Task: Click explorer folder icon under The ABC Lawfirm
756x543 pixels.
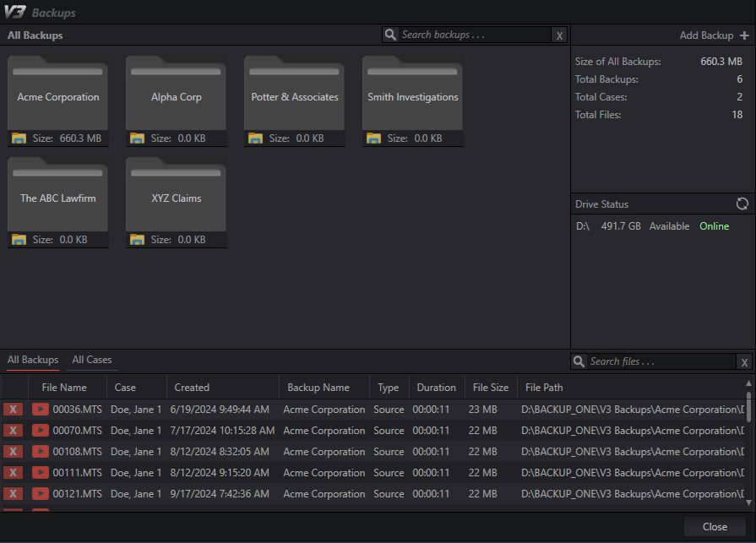Action: click(19, 240)
